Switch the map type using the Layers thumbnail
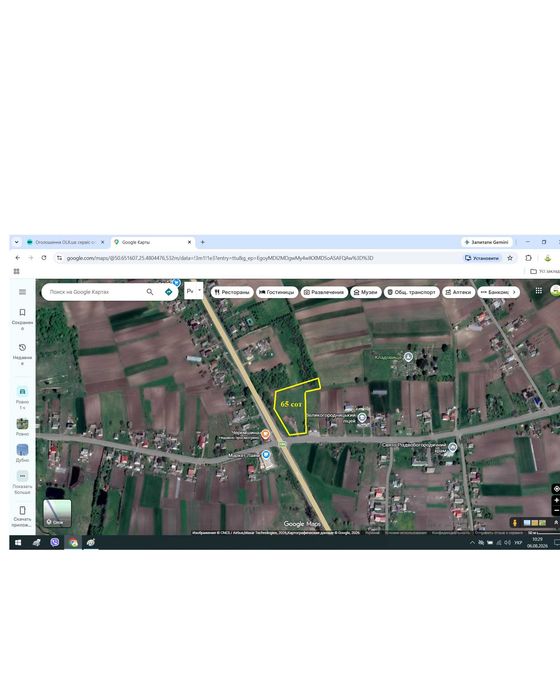 57,513
